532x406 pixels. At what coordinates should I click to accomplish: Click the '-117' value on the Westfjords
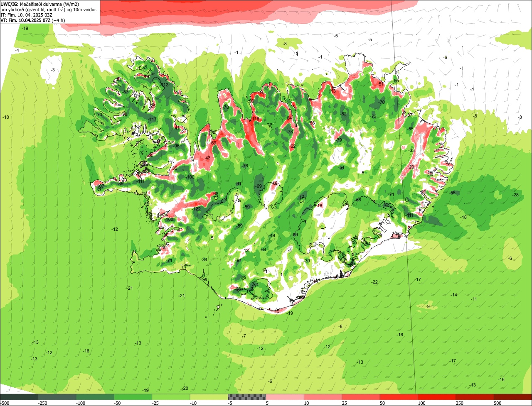click(153, 120)
